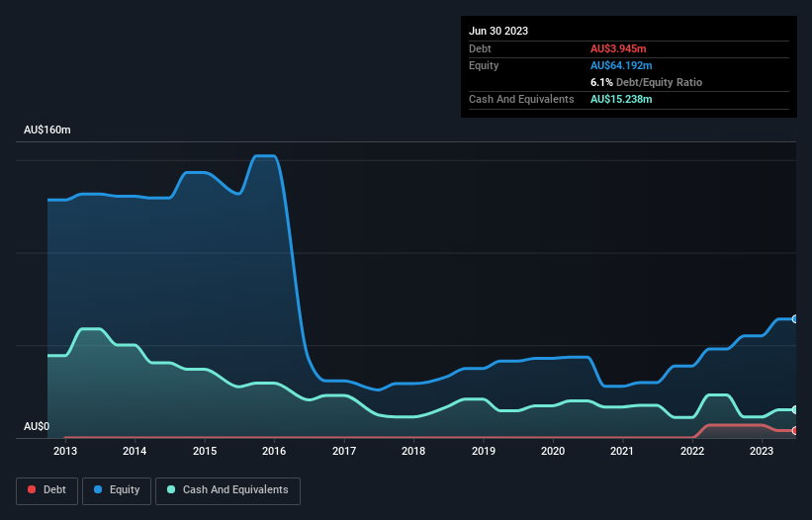Click the 2019 x-axis label

click(x=484, y=451)
